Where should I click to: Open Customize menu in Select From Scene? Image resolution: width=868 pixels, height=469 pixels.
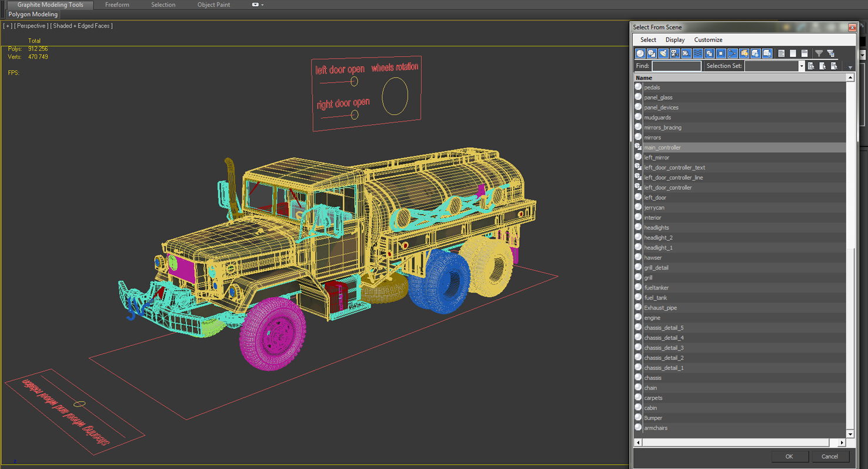(708, 40)
